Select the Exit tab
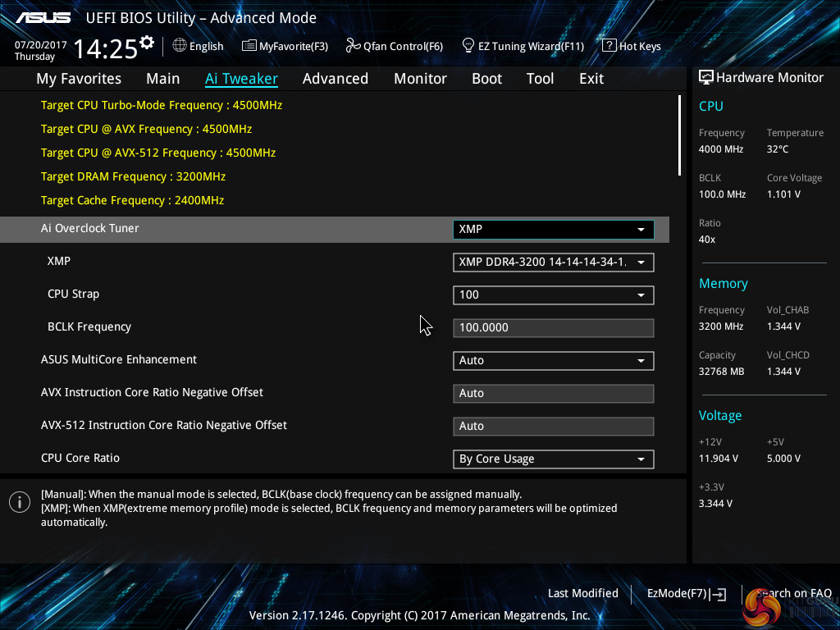This screenshot has height=630, width=840. (591, 79)
